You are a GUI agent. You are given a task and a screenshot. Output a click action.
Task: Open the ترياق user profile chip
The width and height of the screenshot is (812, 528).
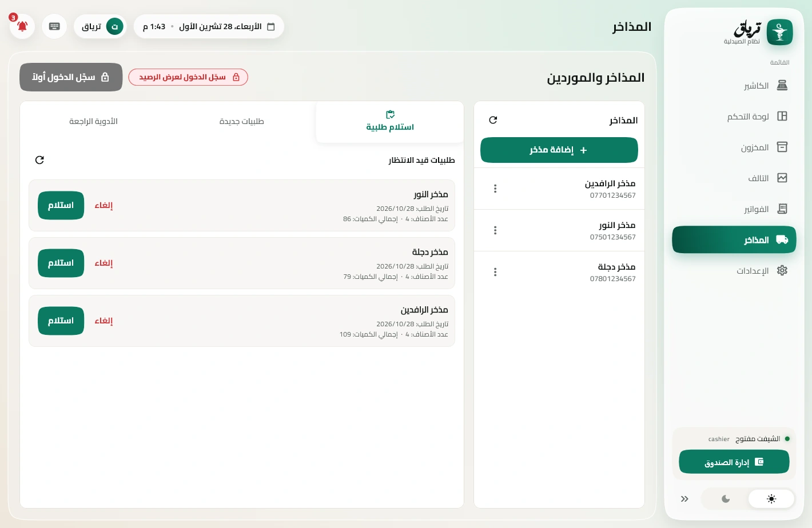[x=101, y=26]
